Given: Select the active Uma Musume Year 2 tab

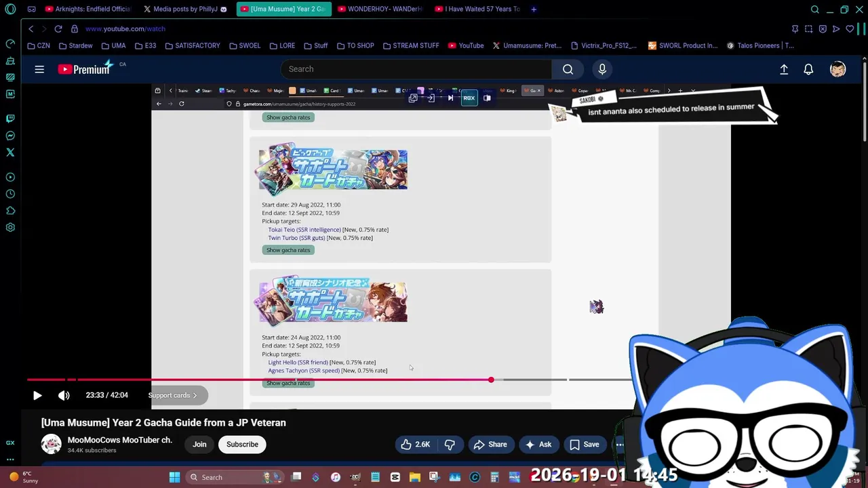Looking at the screenshot, I should 283,9.
